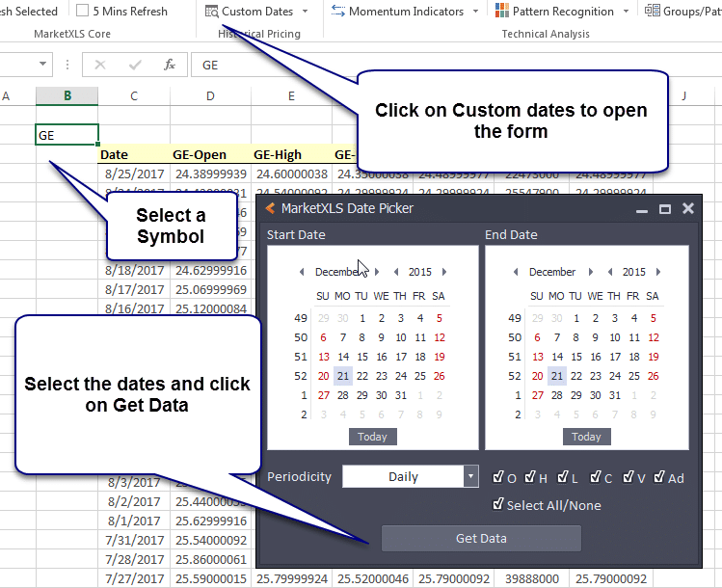722x588 pixels.
Task: Select the 8/25/2017 date cell
Action: [x=134, y=174]
